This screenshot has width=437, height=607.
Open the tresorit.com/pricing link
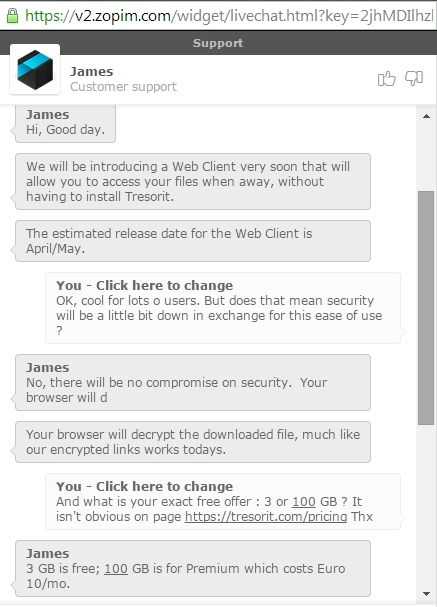pyautogui.click(x=266, y=516)
